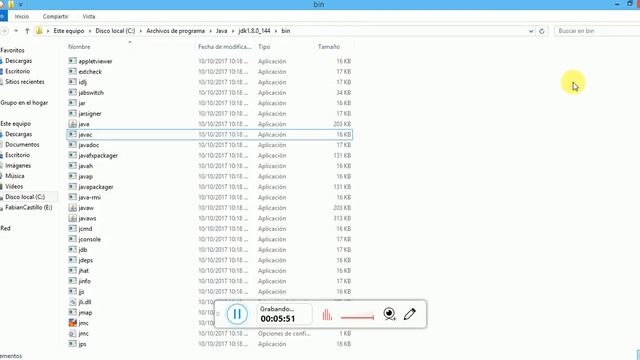Open the address bar history dropdown
This screenshot has height=360, width=640.
[531, 31]
